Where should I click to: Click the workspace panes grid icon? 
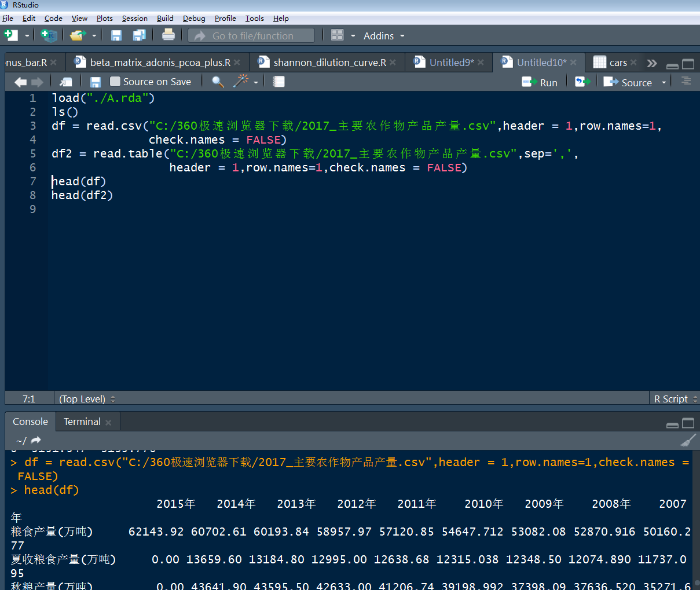coord(338,35)
